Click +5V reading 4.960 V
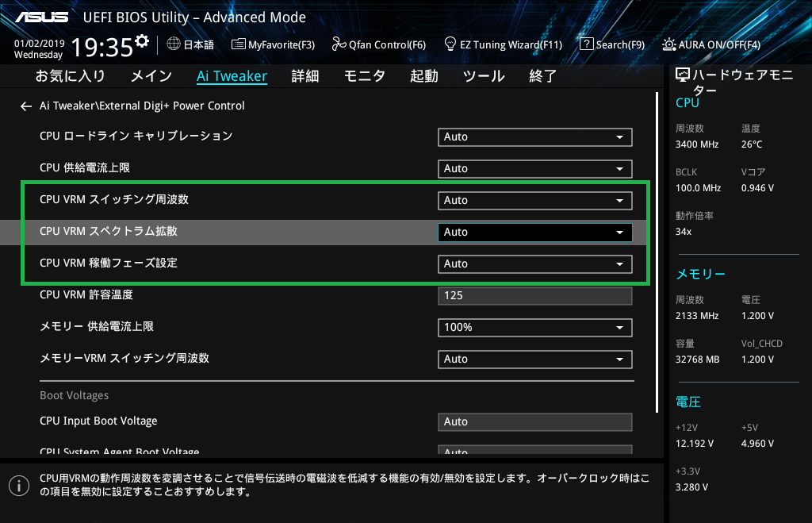Image resolution: width=812 pixels, height=523 pixels. coord(757,444)
